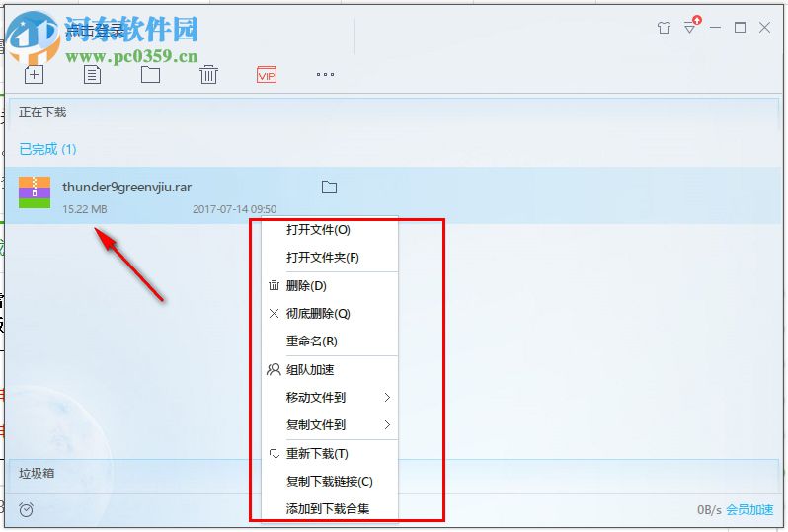Open the download folder toolbar icon
Image resolution: width=788 pixels, height=532 pixels.
coord(150,75)
